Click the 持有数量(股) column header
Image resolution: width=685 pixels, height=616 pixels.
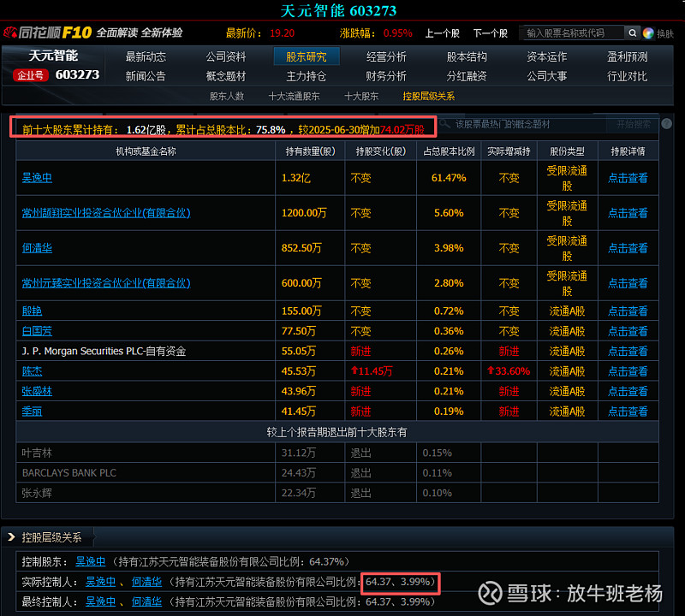coord(310,151)
